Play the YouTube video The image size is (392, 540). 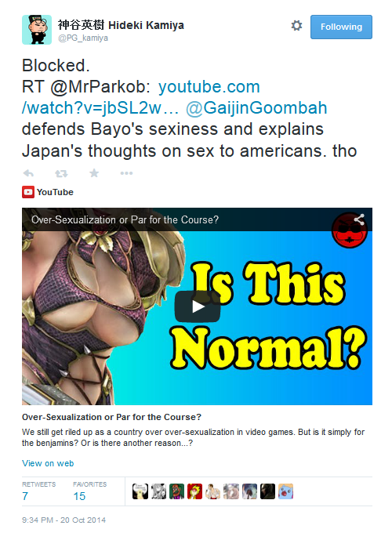198,306
